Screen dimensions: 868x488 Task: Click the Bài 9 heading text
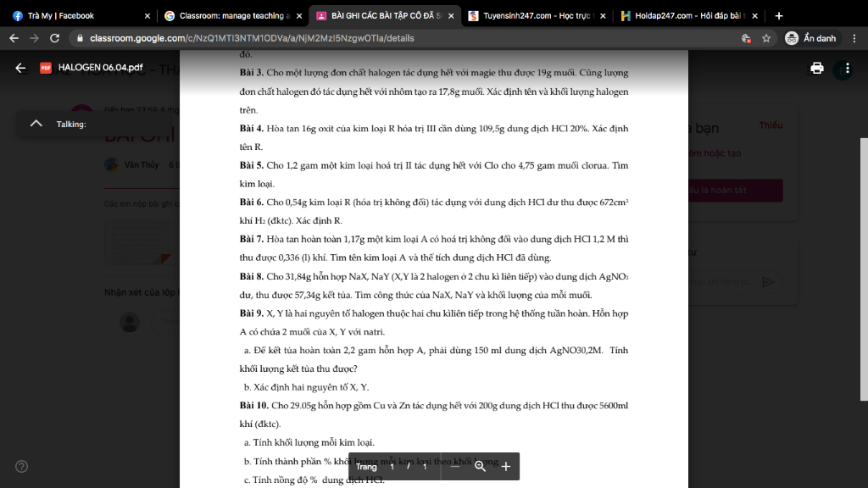pyautogui.click(x=251, y=313)
